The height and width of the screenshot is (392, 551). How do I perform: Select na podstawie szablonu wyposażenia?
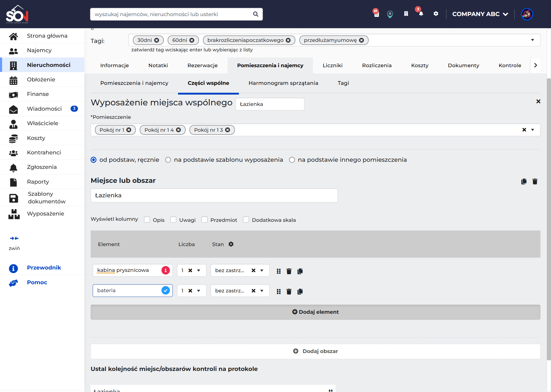tap(168, 160)
